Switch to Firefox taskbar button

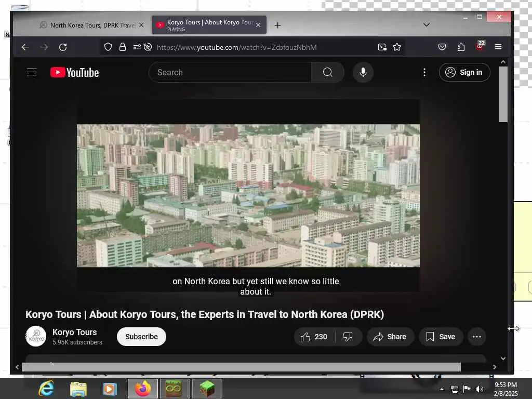pos(143,389)
